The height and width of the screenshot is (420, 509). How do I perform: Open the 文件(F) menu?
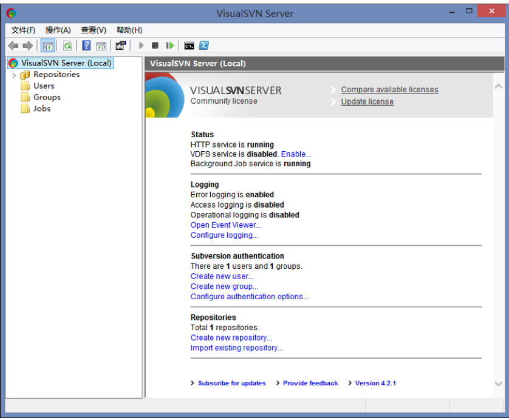point(23,30)
